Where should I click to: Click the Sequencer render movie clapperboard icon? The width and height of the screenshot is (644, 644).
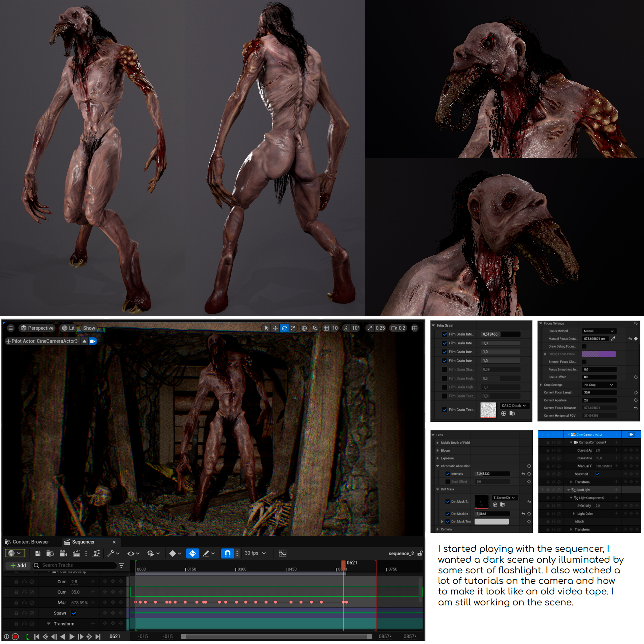76,553
